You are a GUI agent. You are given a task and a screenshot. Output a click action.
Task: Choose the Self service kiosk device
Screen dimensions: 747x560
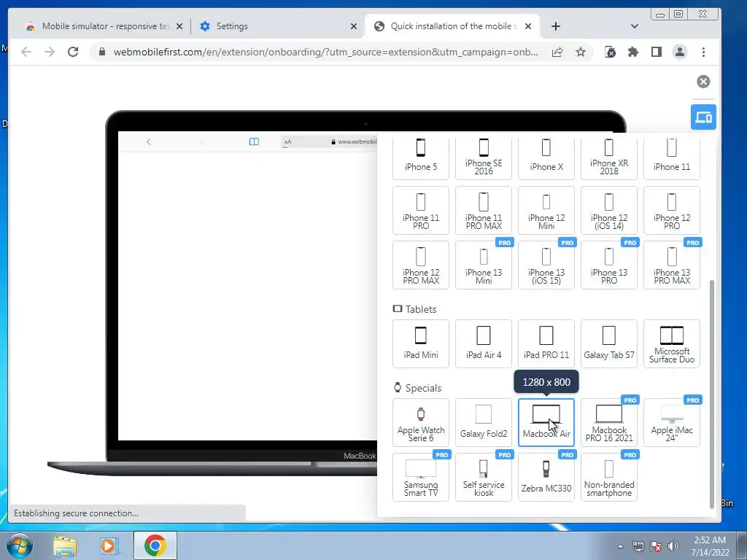[x=484, y=477]
